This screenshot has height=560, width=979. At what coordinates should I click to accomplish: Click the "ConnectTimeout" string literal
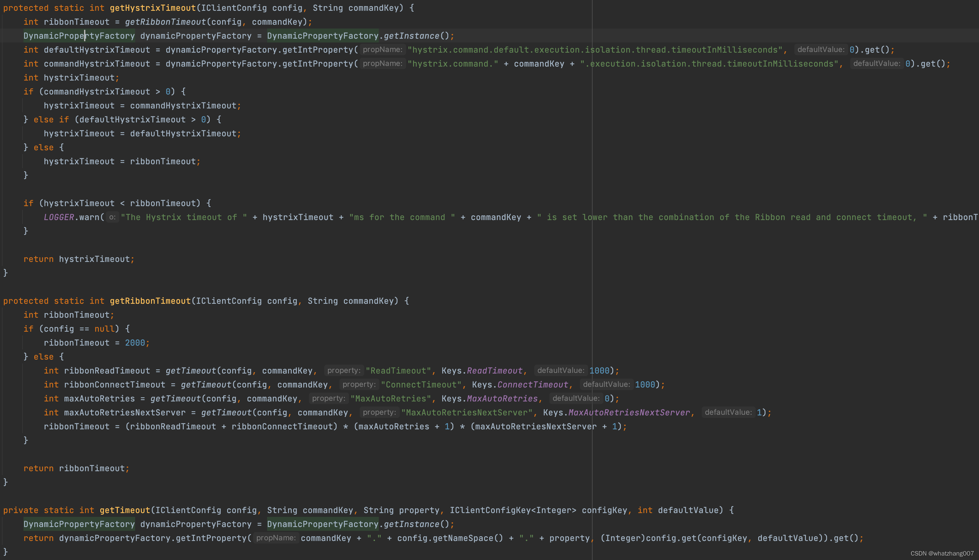coord(421,385)
